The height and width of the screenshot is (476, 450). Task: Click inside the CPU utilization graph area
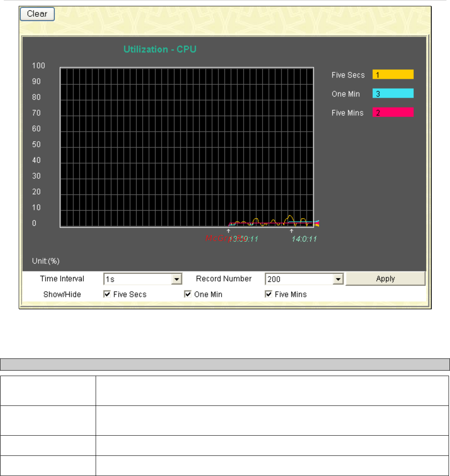(x=187, y=147)
